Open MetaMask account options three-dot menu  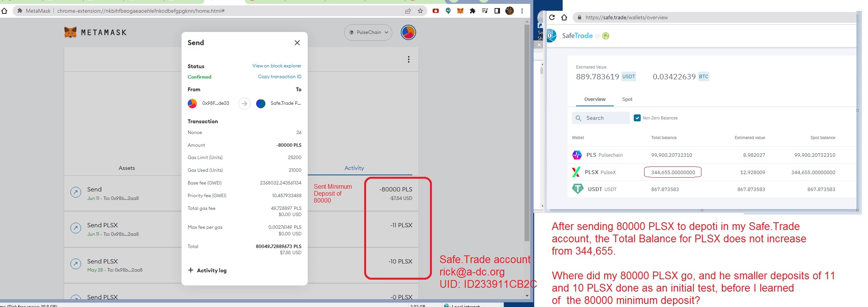coord(408,59)
